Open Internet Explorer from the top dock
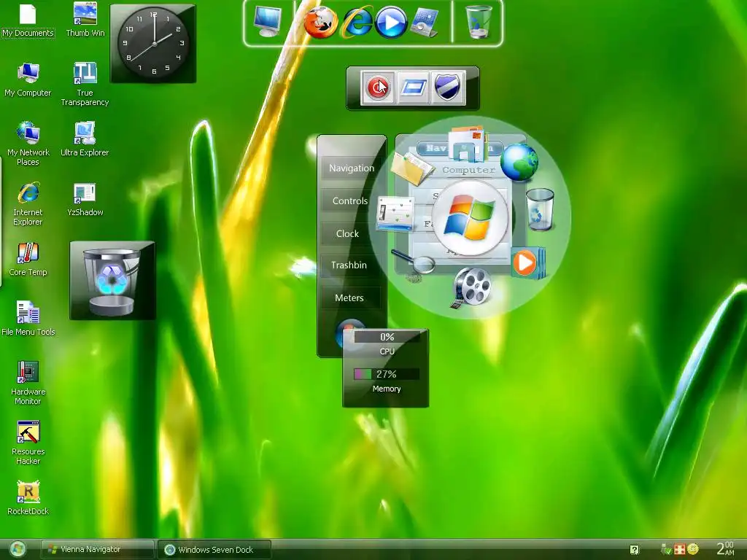 [356, 23]
